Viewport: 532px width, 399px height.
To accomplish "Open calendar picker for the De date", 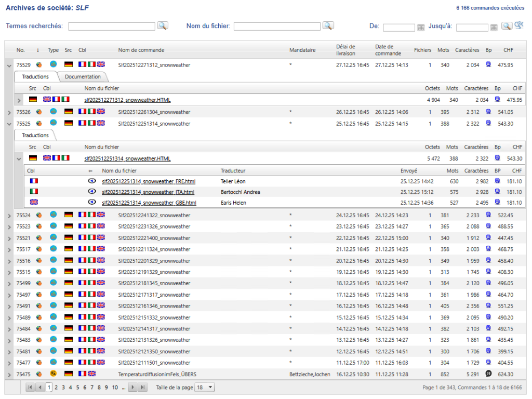I will pos(421,28).
